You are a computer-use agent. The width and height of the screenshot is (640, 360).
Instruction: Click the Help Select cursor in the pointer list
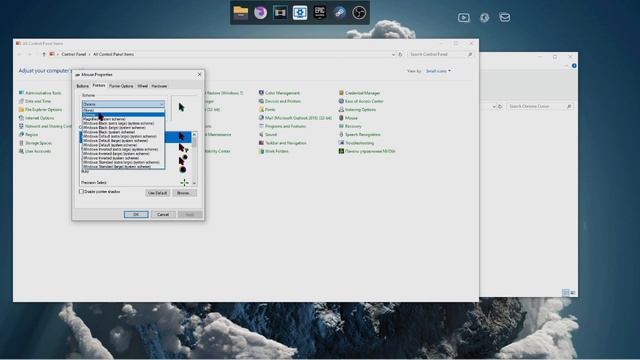pos(183,149)
